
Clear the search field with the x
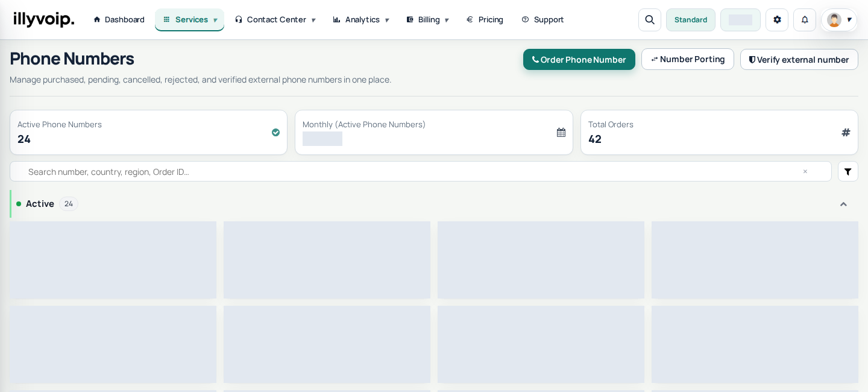point(805,171)
